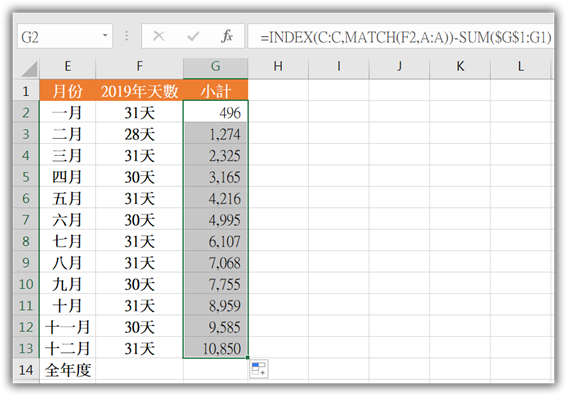567x396 pixels.
Task: Select cell containing 二月
Action: (x=67, y=134)
